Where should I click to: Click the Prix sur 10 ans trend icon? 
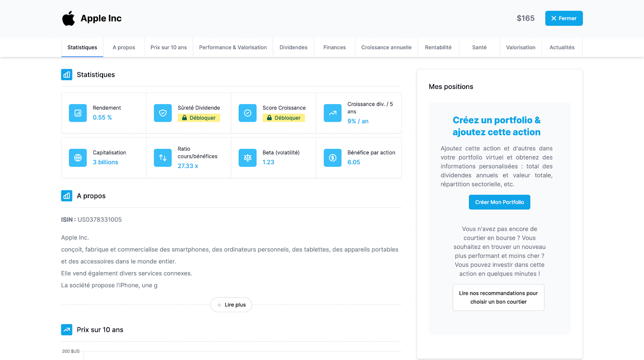[67, 330]
